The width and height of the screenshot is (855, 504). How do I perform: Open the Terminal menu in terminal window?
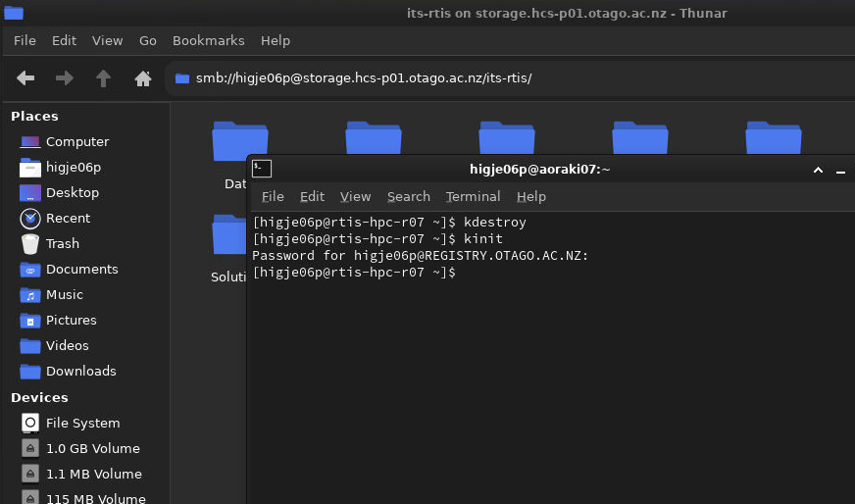pyautogui.click(x=473, y=197)
